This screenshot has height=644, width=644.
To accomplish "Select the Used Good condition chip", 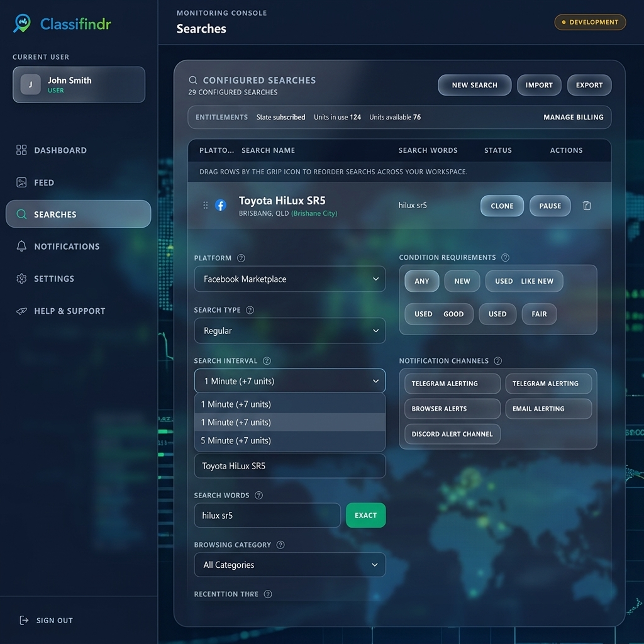I will click(x=438, y=314).
